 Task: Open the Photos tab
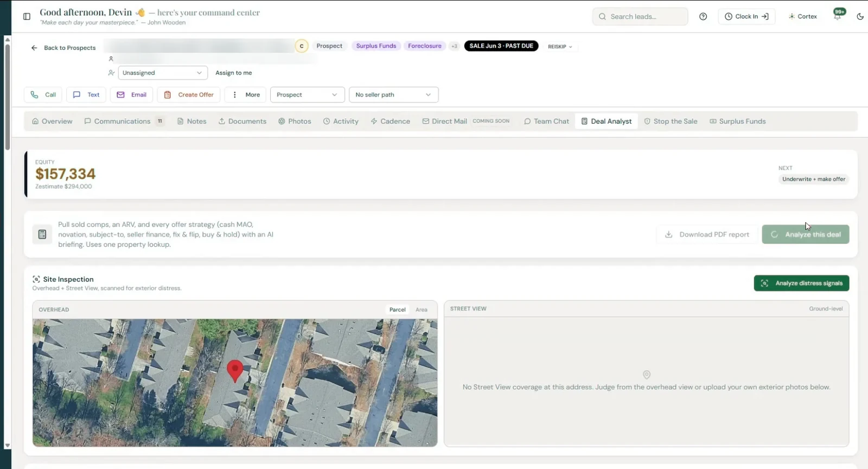pos(295,121)
